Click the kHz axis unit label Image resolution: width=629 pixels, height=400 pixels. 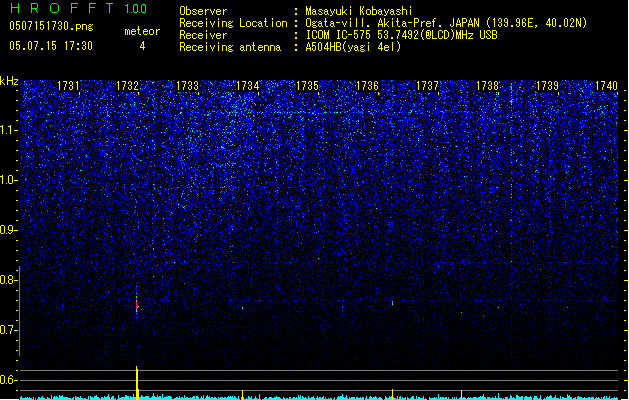9,81
